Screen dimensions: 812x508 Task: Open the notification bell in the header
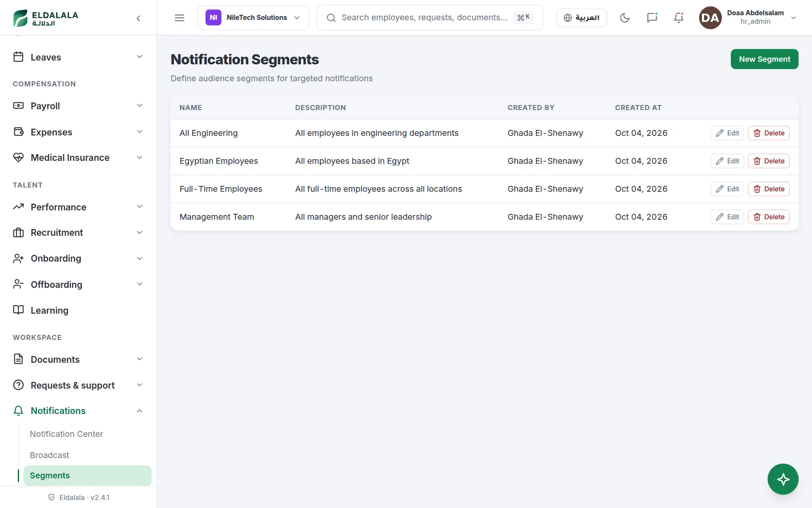[x=679, y=18]
